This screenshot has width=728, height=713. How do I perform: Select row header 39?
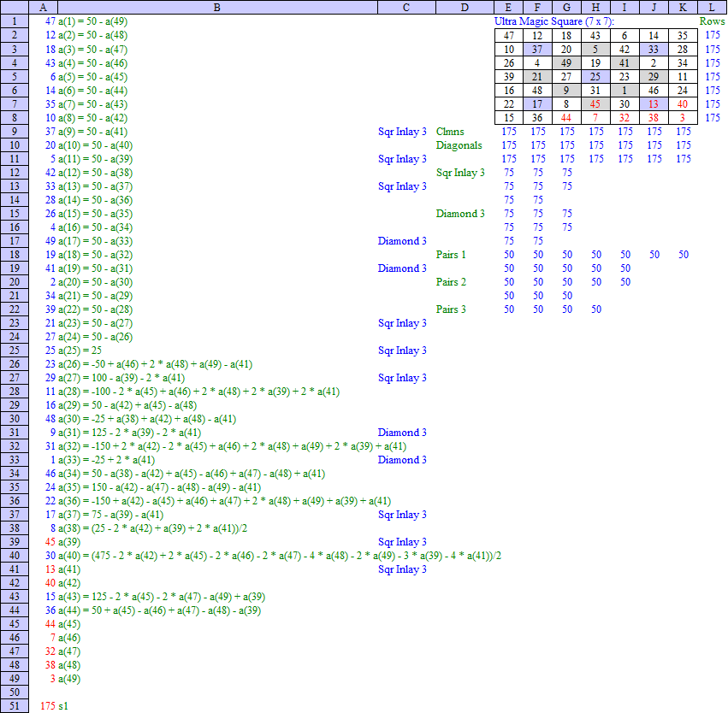15,542
